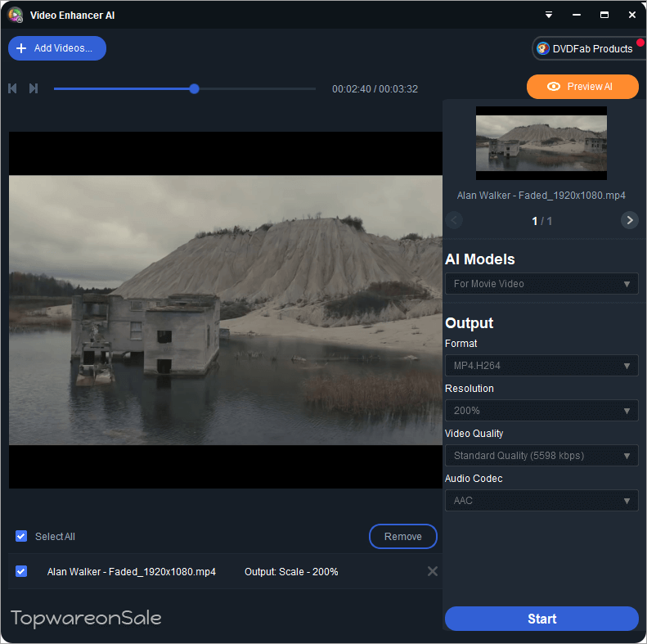Open the DVDFab Products panel
The width and height of the screenshot is (647, 644).
588,49
